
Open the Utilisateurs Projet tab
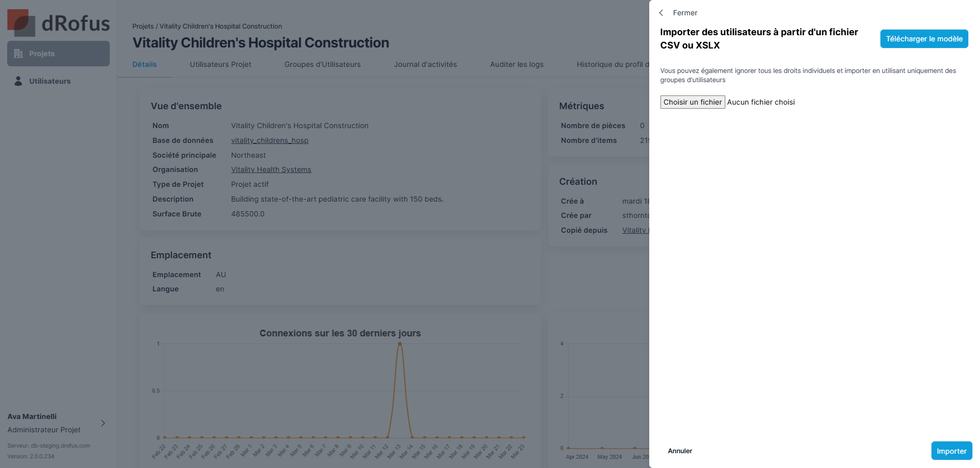click(220, 64)
